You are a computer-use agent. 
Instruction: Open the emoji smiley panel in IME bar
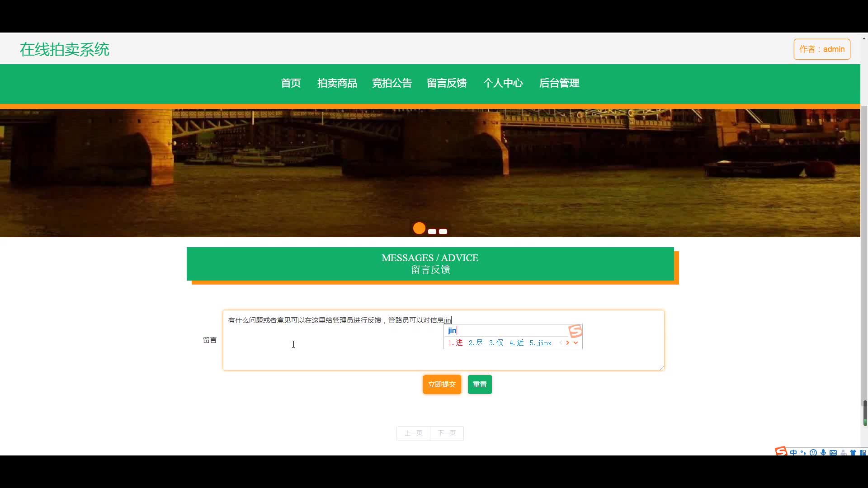tap(813, 452)
